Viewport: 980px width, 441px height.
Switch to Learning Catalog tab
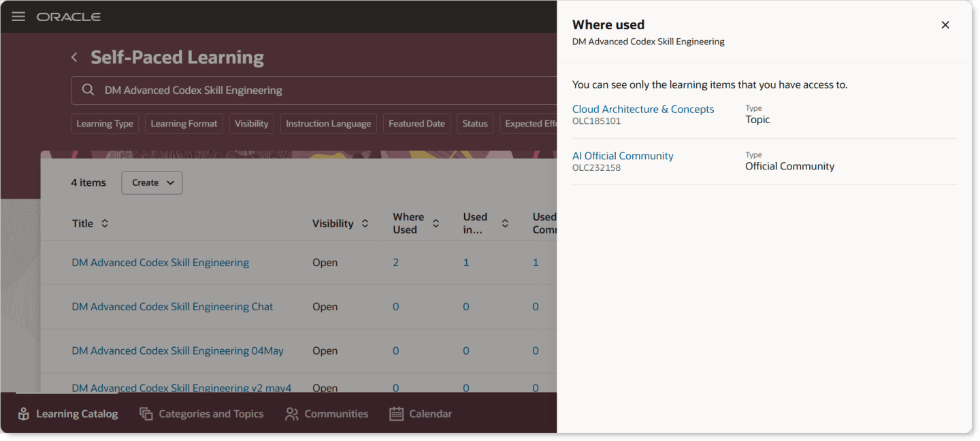click(67, 414)
